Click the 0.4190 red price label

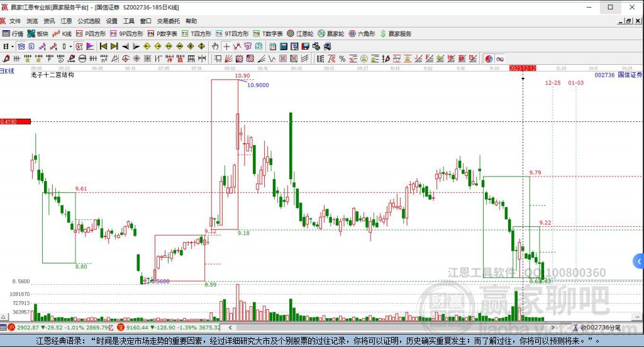coord(15,121)
